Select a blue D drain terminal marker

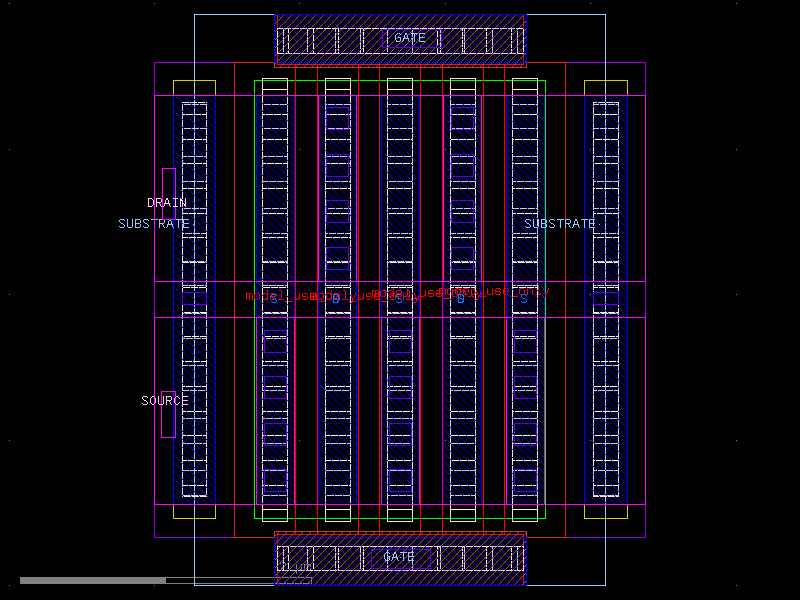click(x=335, y=297)
